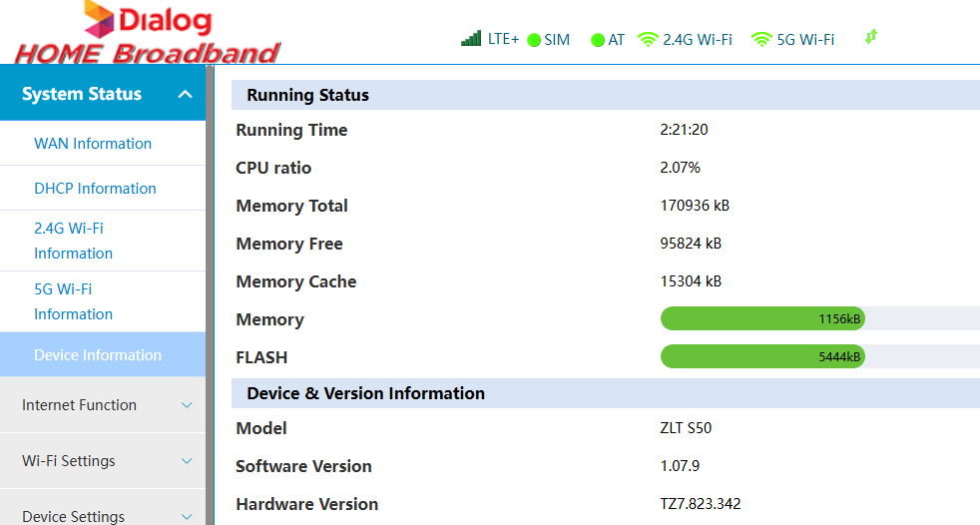Click the green SIM status indicator
980x525 pixels.
[534, 40]
